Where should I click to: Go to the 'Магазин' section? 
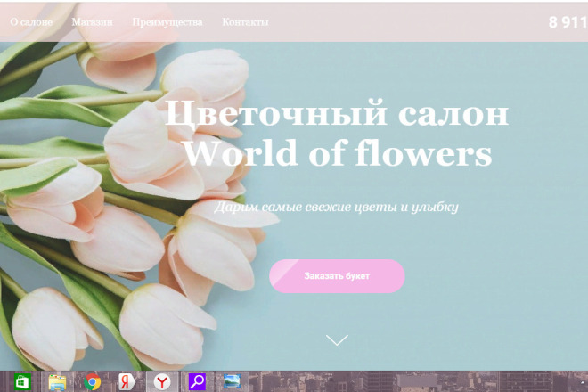93,22
